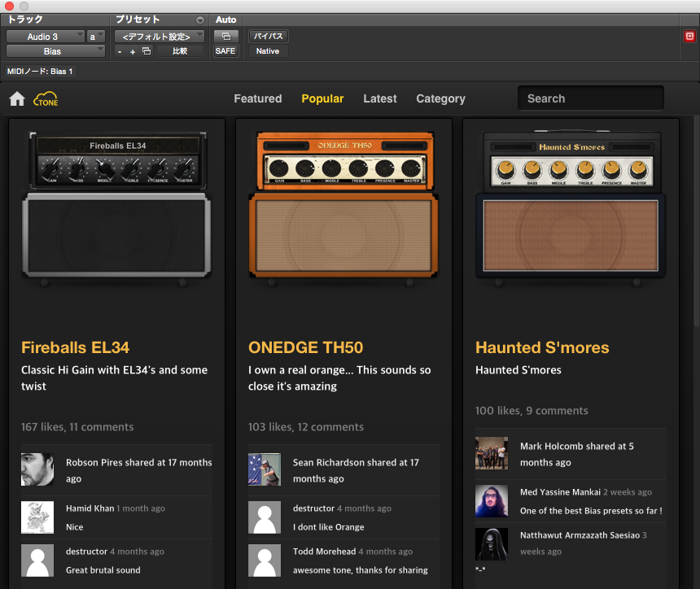
Task: Click 'awesome tone, thanks for sharing' comment
Action: click(x=361, y=570)
